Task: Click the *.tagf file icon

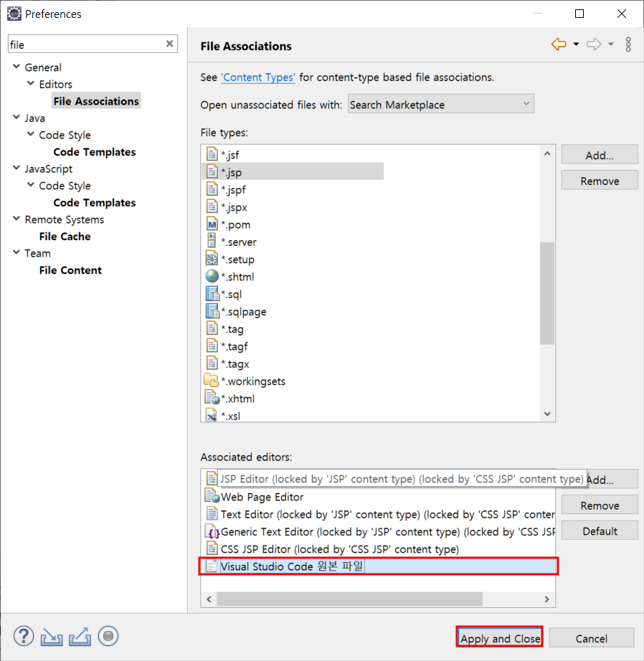Action: (x=212, y=346)
